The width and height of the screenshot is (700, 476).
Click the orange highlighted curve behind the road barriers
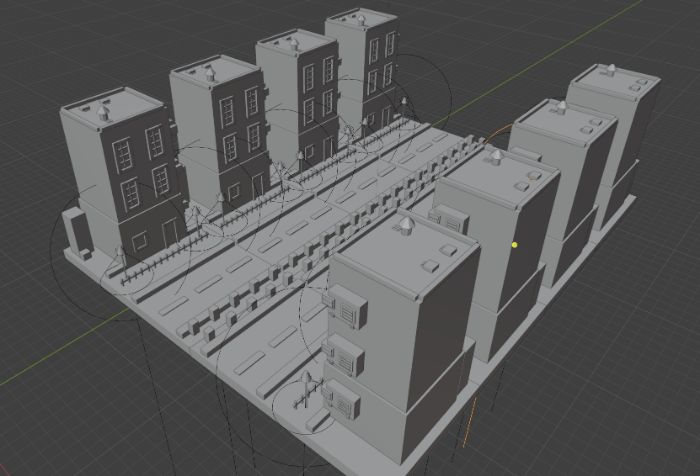point(496,132)
